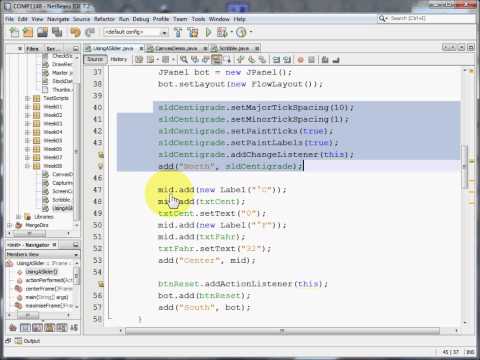
Task: Toggle Sort by Name in Navigator
Action: [74, 328]
